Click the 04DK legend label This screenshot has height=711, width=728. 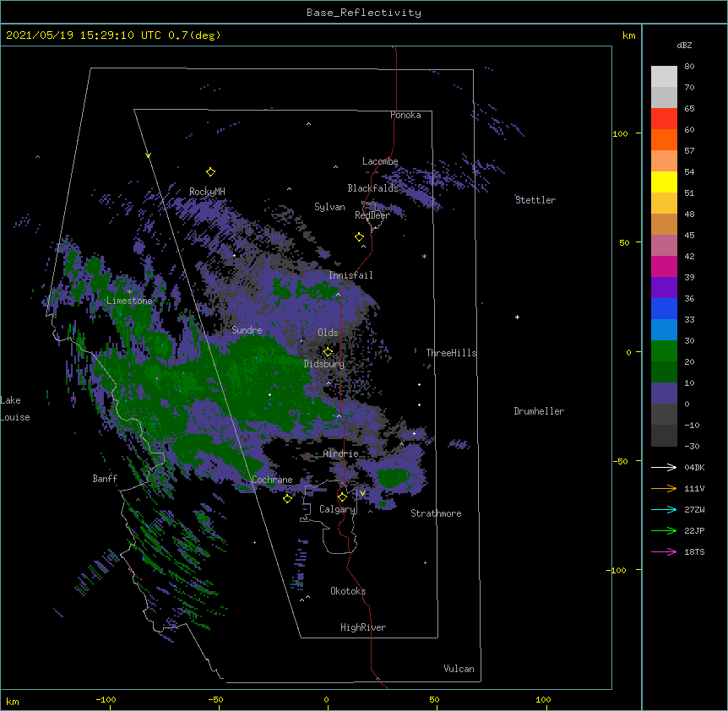(694, 467)
